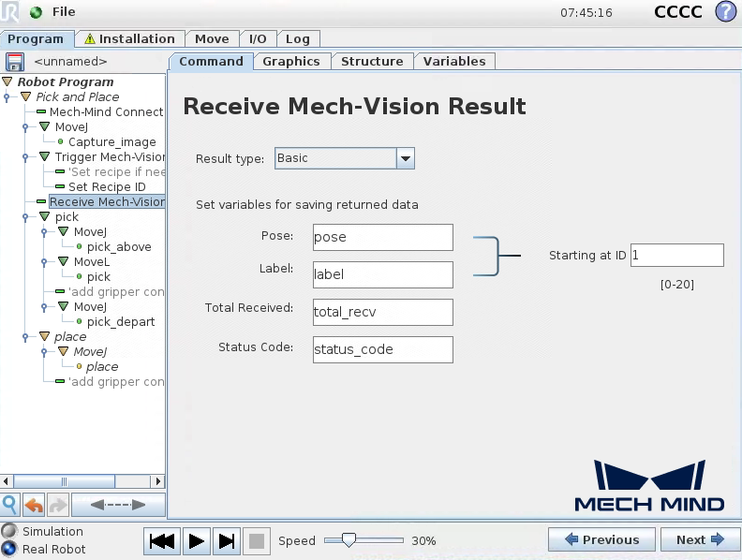The width and height of the screenshot is (742, 560).
Task: Open the Result type dropdown
Action: [405, 158]
